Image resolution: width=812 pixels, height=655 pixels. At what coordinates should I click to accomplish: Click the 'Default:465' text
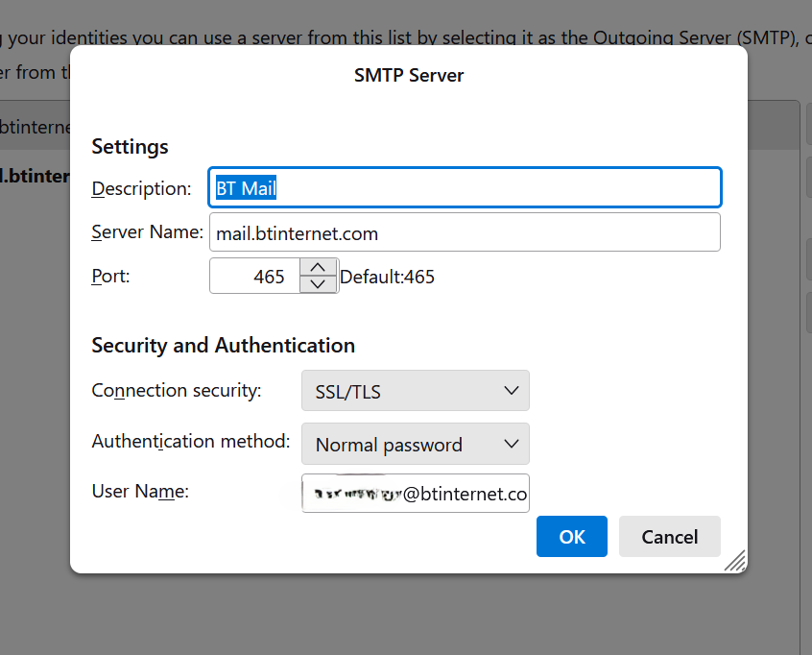387,277
